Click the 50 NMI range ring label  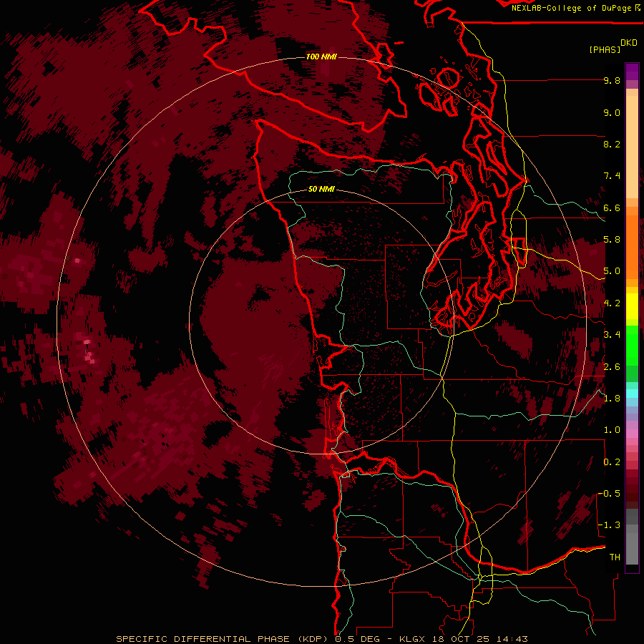[x=321, y=190]
